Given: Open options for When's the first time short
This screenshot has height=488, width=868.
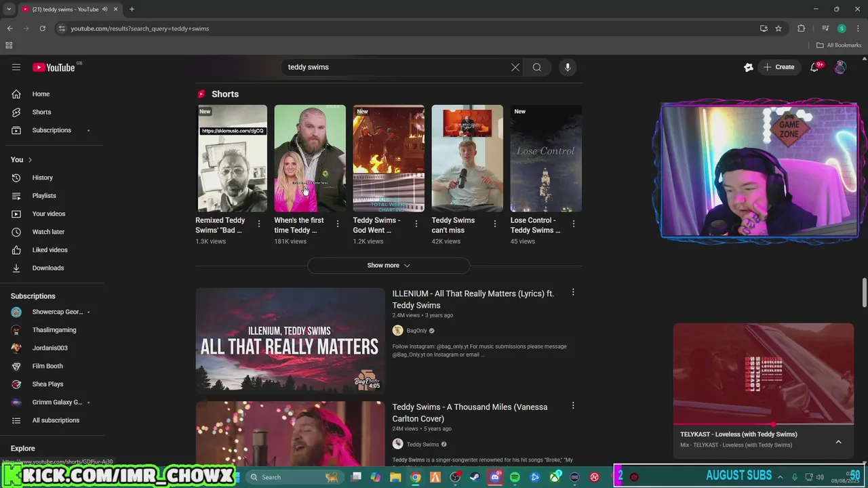Looking at the screenshot, I should tap(337, 224).
